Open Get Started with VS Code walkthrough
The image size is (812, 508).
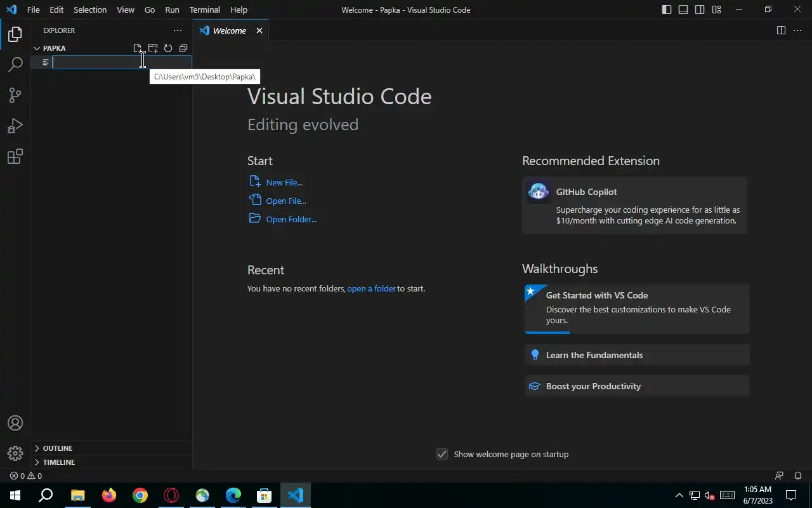click(x=637, y=309)
